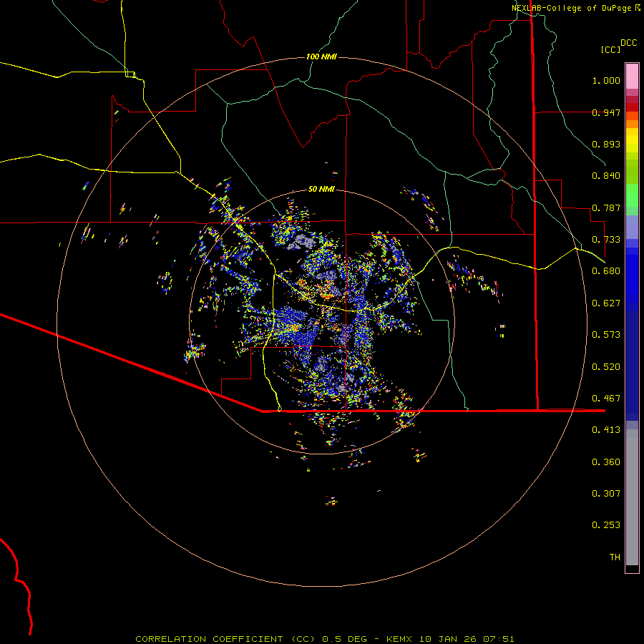Click the DCC product label above the scale
The image size is (644, 644).
pos(629,43)
